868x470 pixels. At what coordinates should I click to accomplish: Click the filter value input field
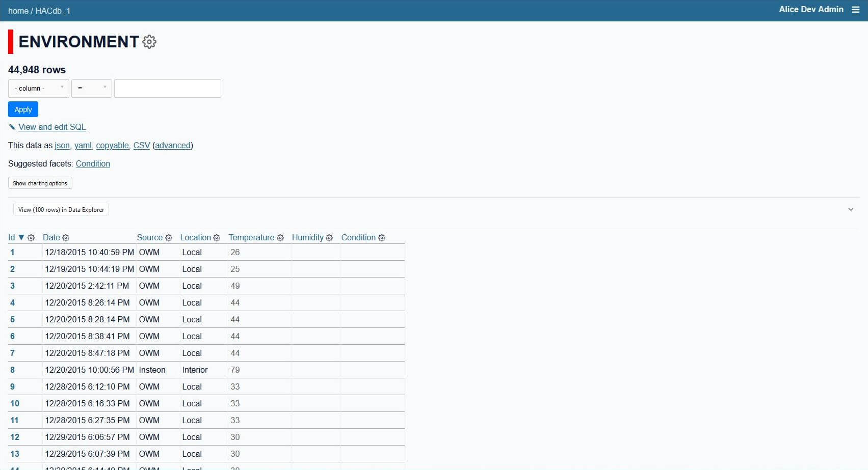168,89
